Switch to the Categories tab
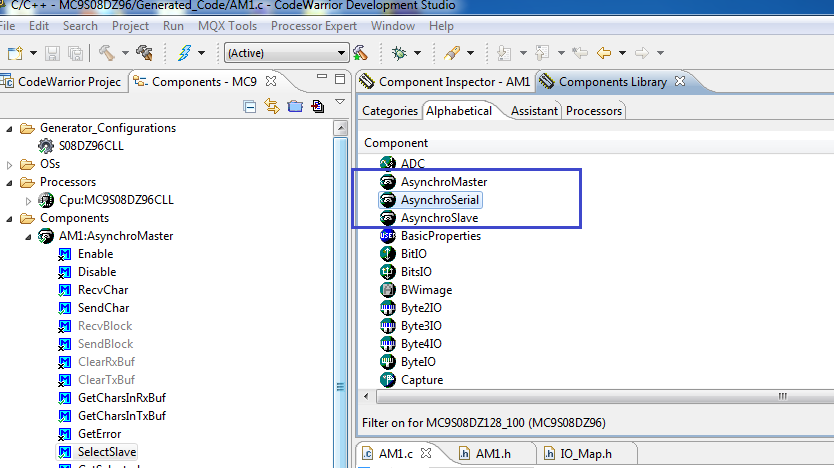834x468 pixels. click(390, 111)
